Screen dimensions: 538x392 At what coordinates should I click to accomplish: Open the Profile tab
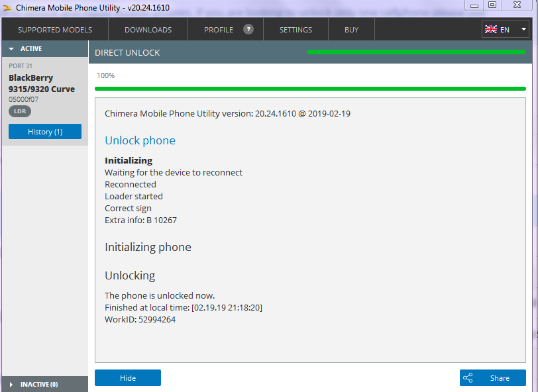pos(225,30)
